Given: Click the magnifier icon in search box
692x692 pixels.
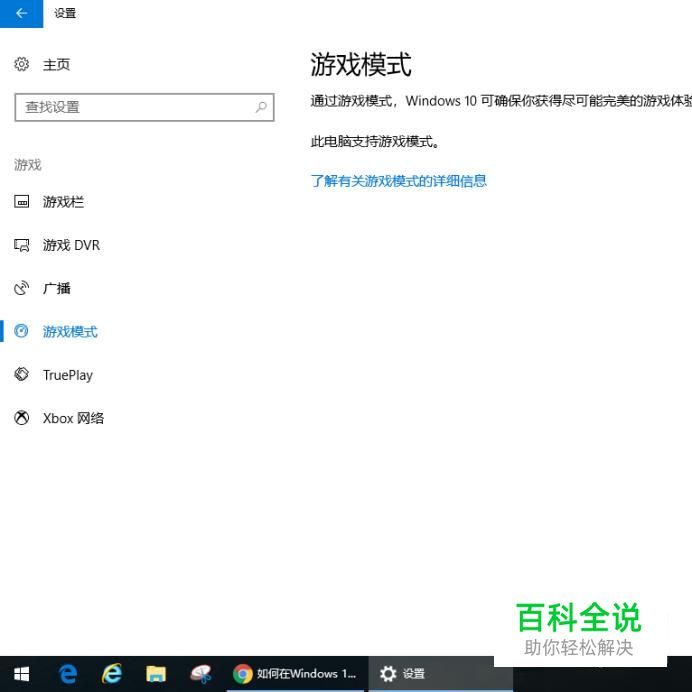Looking at the screenshot, I should 261,107.
